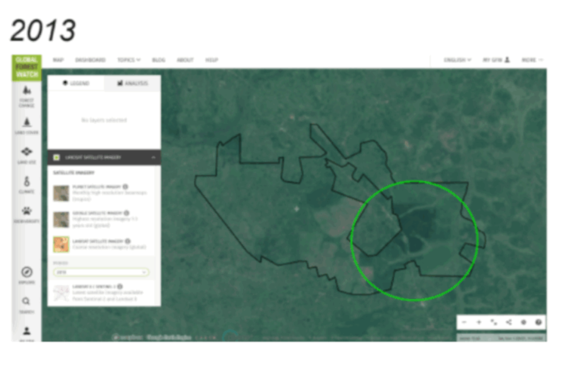
Task: Zoom in the map with plus
Action: pyautogui.click(x=479, y=322)
